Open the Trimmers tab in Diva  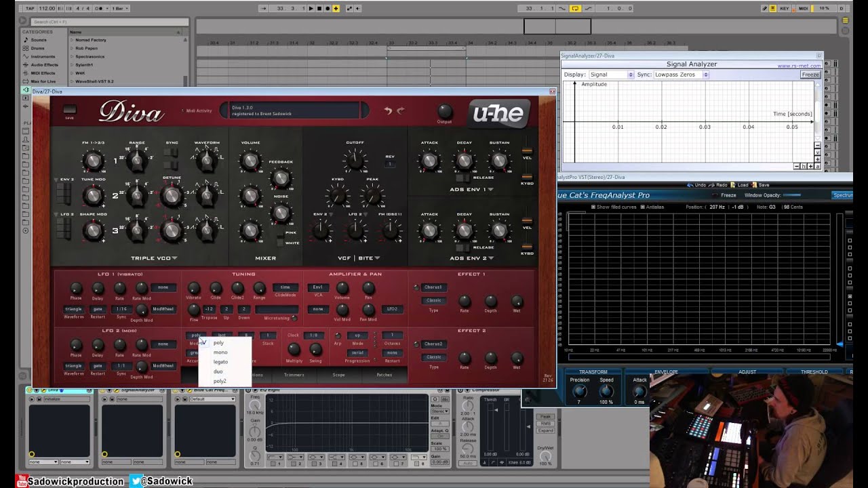point(294,375)
